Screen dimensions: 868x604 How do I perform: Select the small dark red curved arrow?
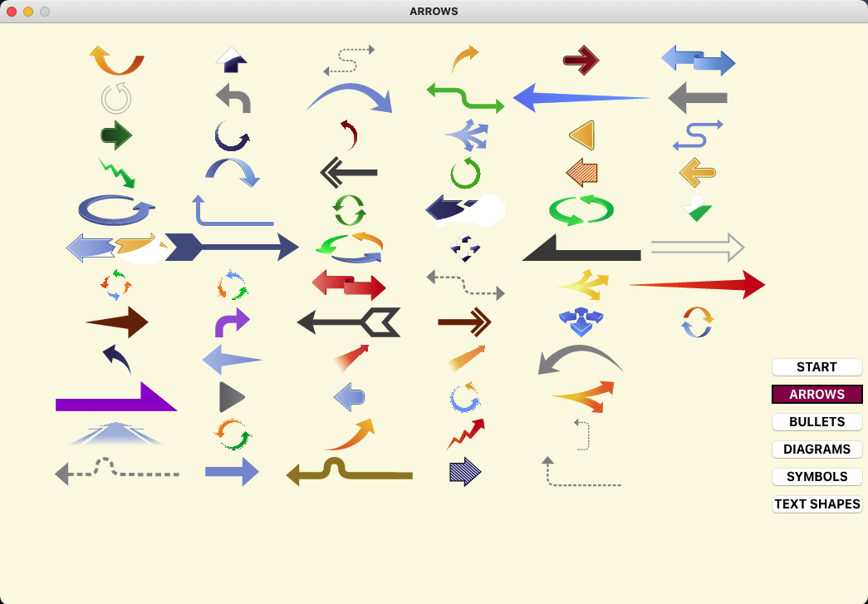(x=349, y=135)
